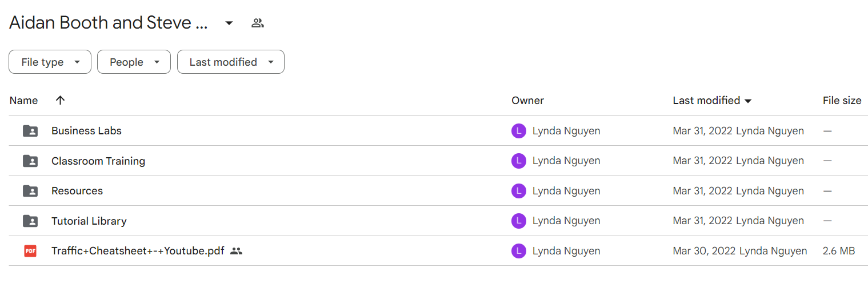Toggle sort direction arrow next to Name
Viewport: 868px width, 291px height.
coord(61,100)
